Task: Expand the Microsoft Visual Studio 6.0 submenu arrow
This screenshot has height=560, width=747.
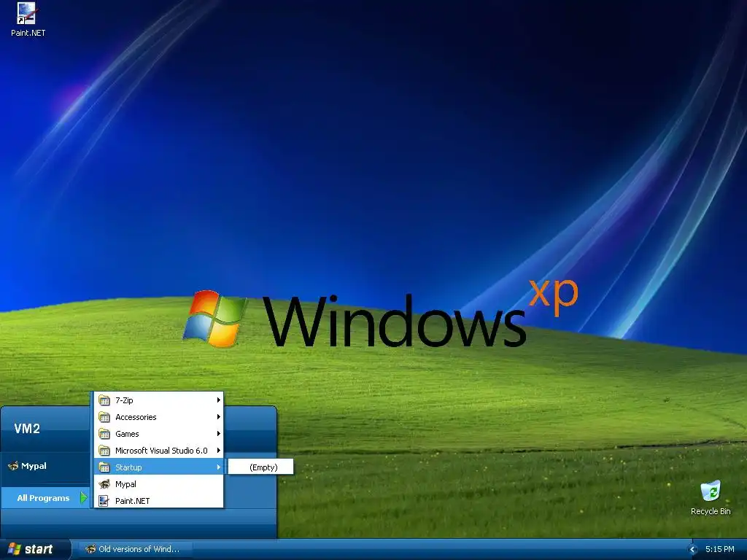Action: coord(219,450)
